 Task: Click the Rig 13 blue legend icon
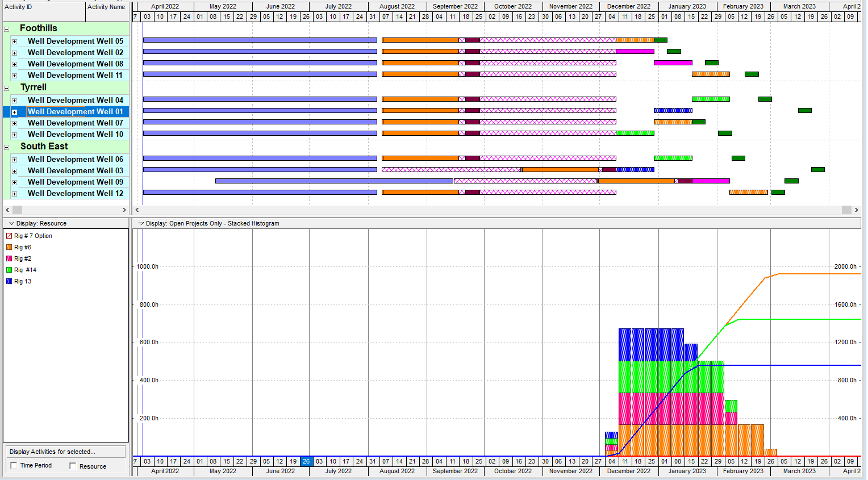[9, 281]
